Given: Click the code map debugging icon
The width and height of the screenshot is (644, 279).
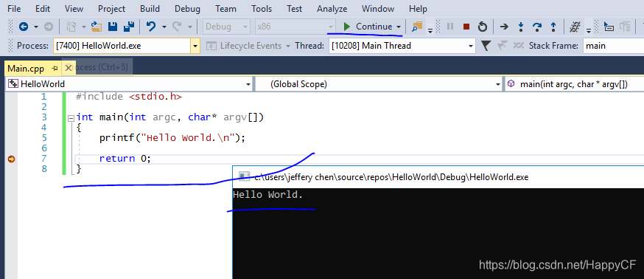Looking at the screenshot, I should [575, 27].
